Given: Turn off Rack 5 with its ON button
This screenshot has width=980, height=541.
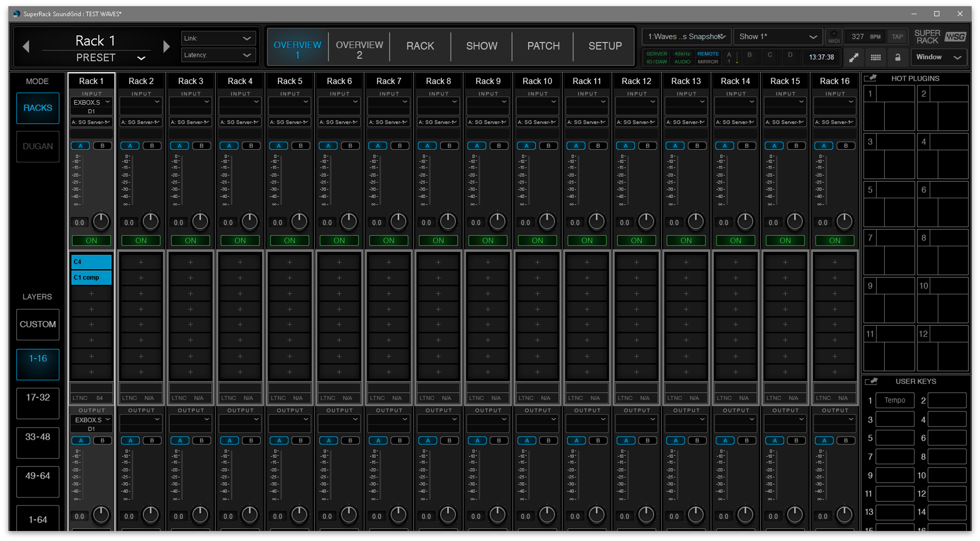Looking at the screenshot, I should pos(289,240).
